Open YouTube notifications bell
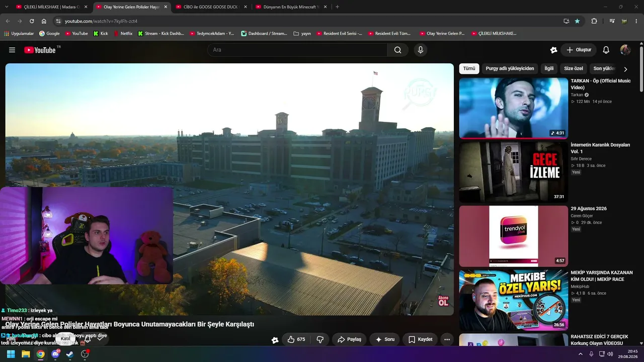This screenshot has width=644, height=362. click(606, 50)
